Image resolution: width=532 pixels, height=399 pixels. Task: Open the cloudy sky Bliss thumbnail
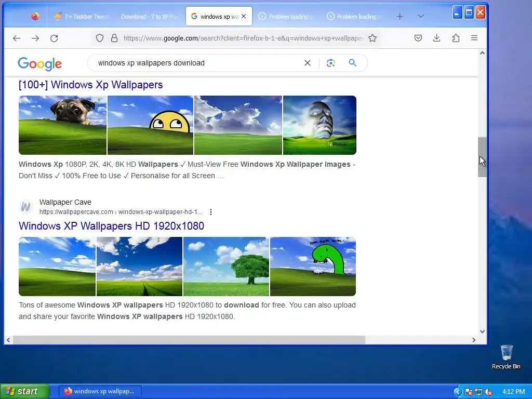238,125
